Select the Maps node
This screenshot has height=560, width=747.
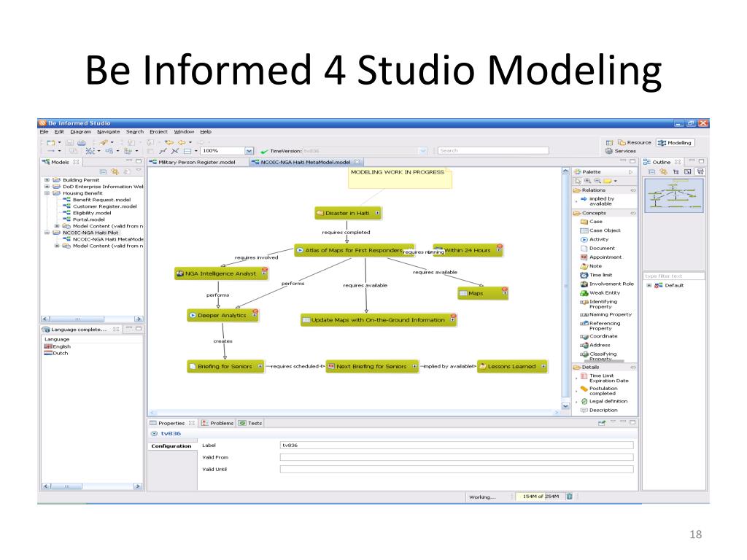coord(483,293)
